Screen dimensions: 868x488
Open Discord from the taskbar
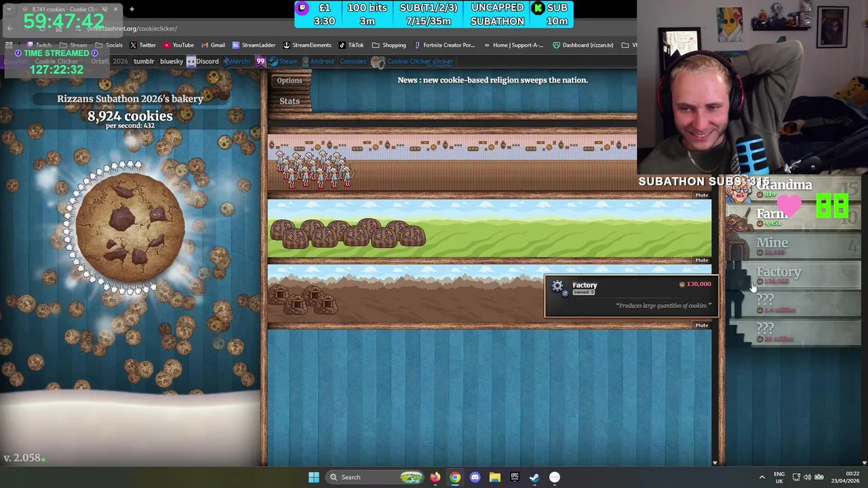(x=475, y=477)
